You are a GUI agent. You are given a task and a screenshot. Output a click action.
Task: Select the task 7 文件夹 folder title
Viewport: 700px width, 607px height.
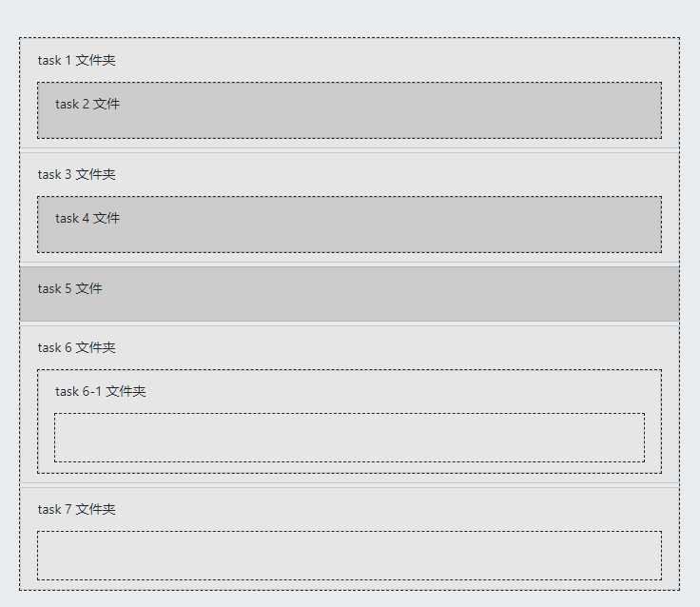76,510
